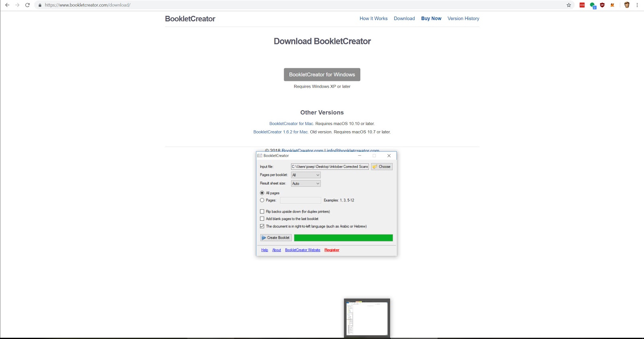The width and height of the screenshot is (644, 339).
Task: Click the 'Other Versions' heading
Action: pyautogui.click(x=322, y=113)
